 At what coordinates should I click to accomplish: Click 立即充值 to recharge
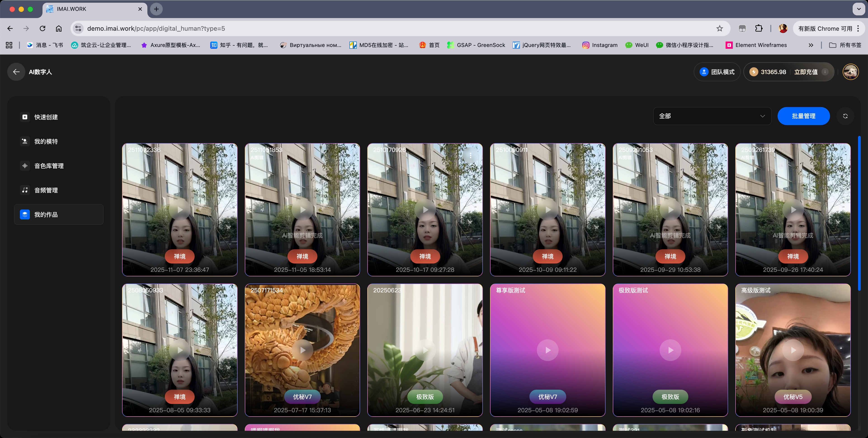pos(806,72)
